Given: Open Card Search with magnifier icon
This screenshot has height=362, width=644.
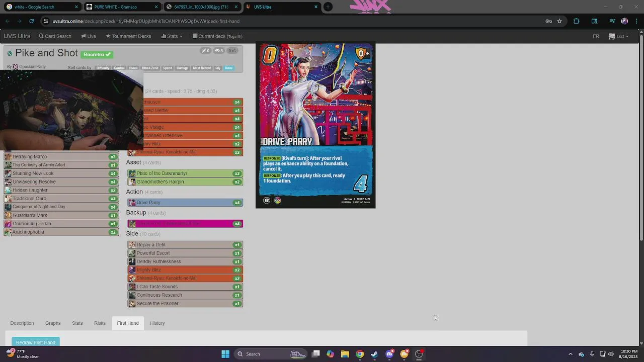Looking at the screenshot, I should [x=55, y=36].
